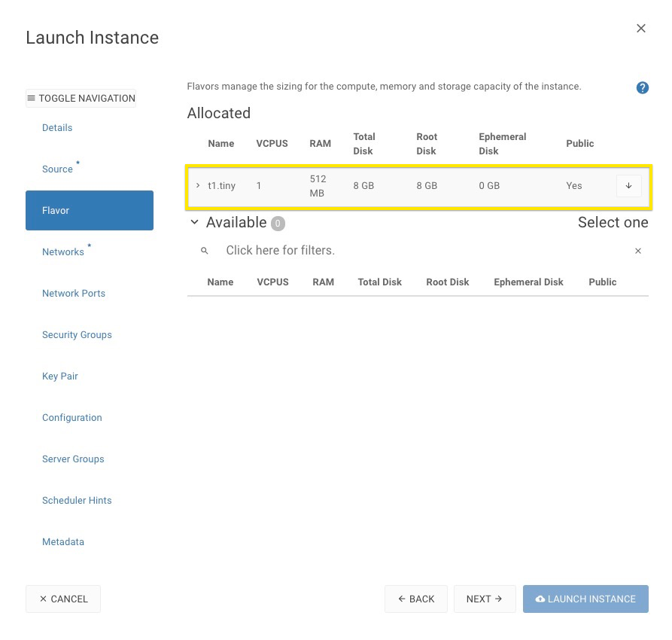Expand the t1.tiny row details
The width and height of the screenshot is (672, 640).
coord(198,186)
